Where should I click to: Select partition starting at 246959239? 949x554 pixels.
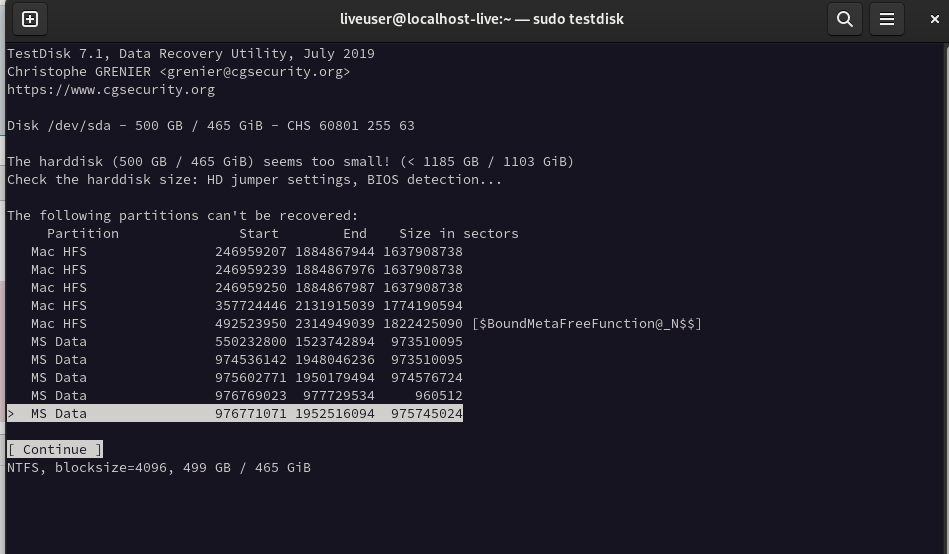click(247, 269)
